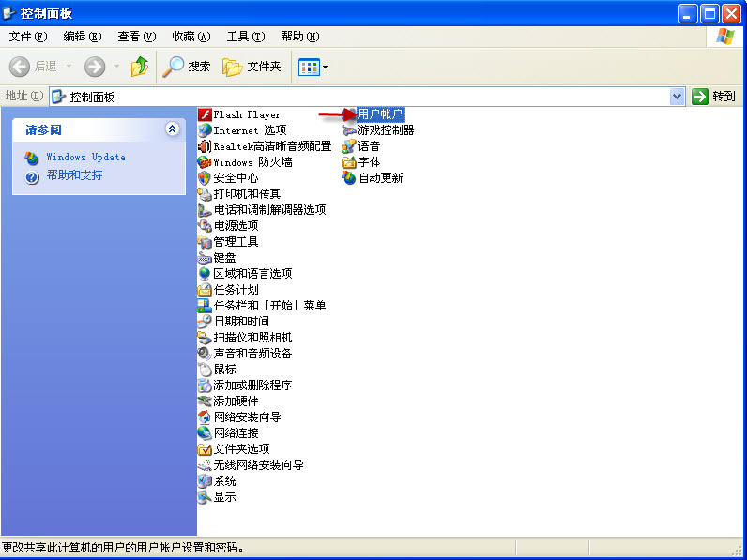Expand the address bar dropdown
The image size is (747, 560).
tap(677, 97)
